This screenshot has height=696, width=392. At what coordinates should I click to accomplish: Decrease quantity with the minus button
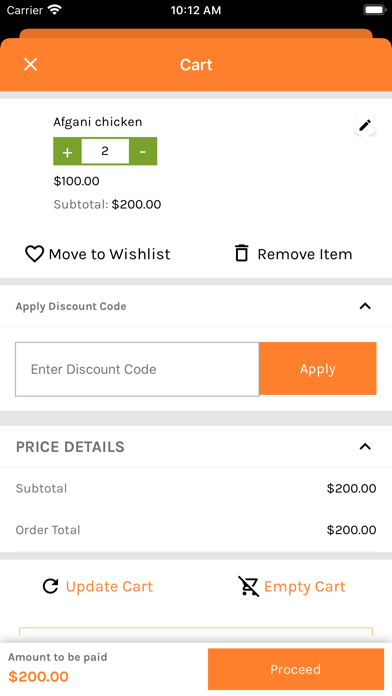point(143,152)
